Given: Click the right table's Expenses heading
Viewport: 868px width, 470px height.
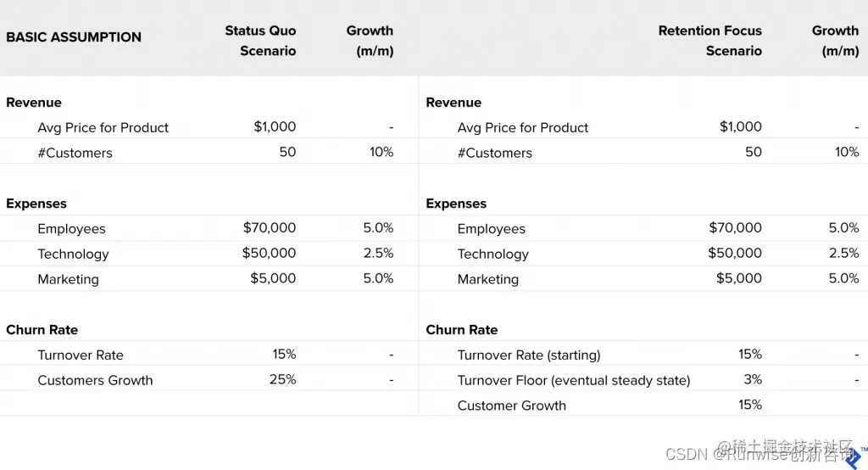Looking at the screenshot, I should point(456,204).
